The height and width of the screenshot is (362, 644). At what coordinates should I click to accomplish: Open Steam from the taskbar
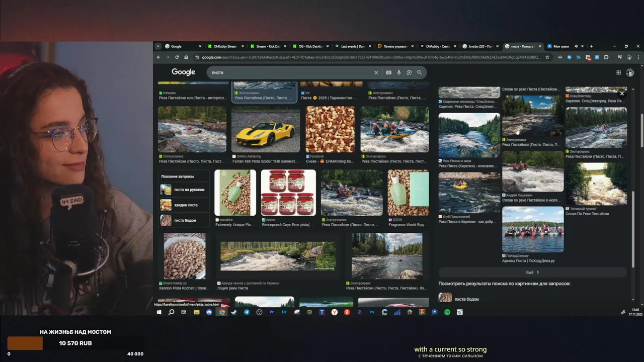pos(234,312)
